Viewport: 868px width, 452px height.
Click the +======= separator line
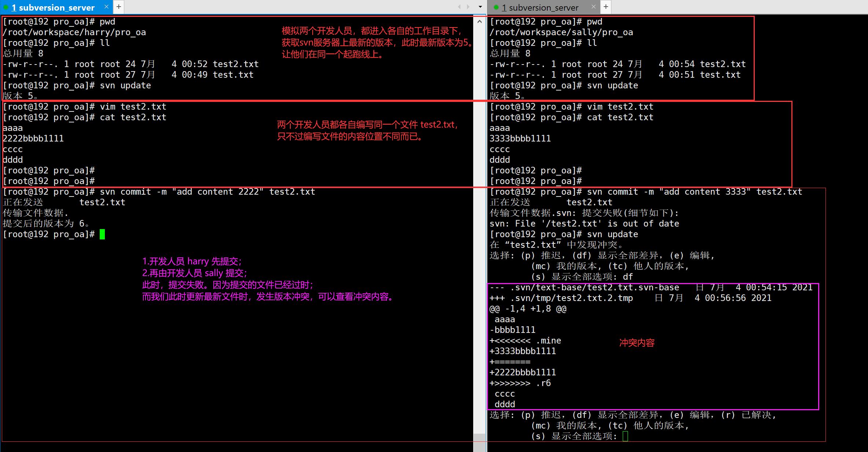[x=510, y=362]
